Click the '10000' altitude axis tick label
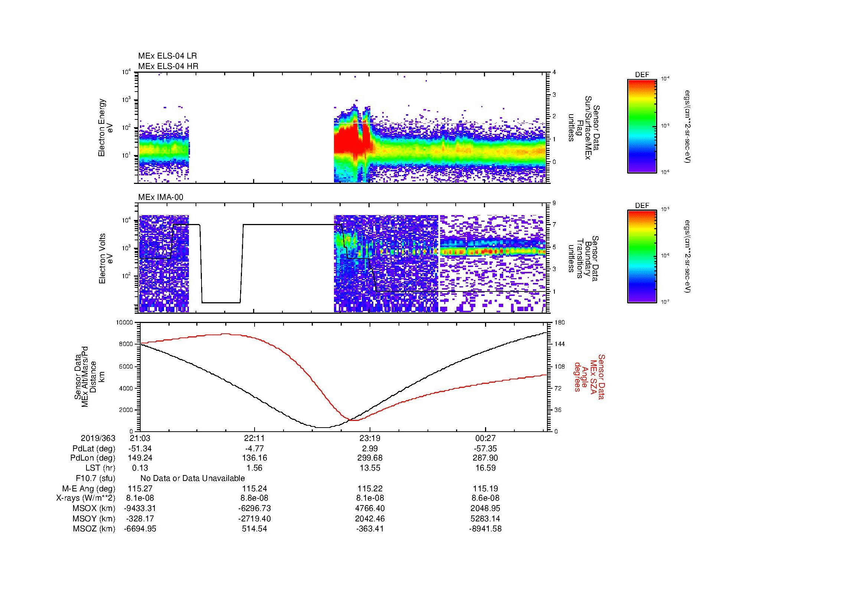The height and width of the screenshot is (613, 868). pyautogui.click(x=125, y=323)
